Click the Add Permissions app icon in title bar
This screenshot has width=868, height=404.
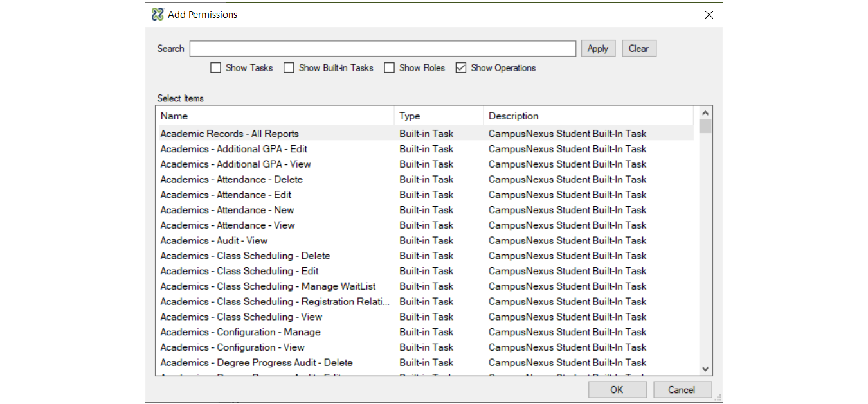(158, 14)
